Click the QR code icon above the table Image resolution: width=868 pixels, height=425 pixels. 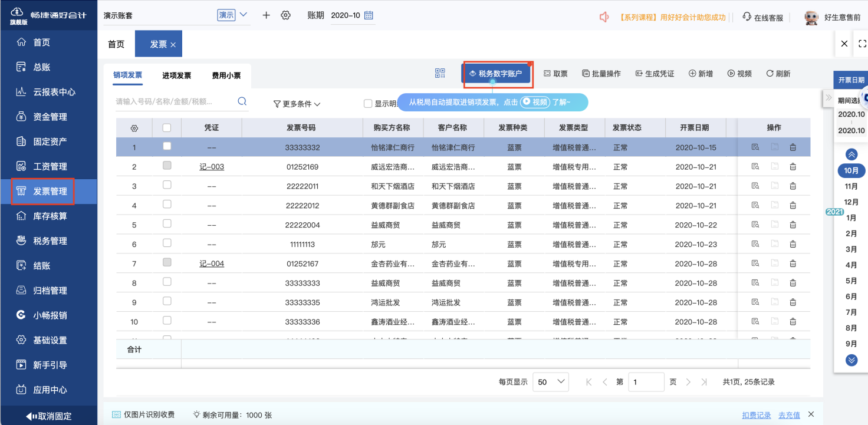coord(439,72)
